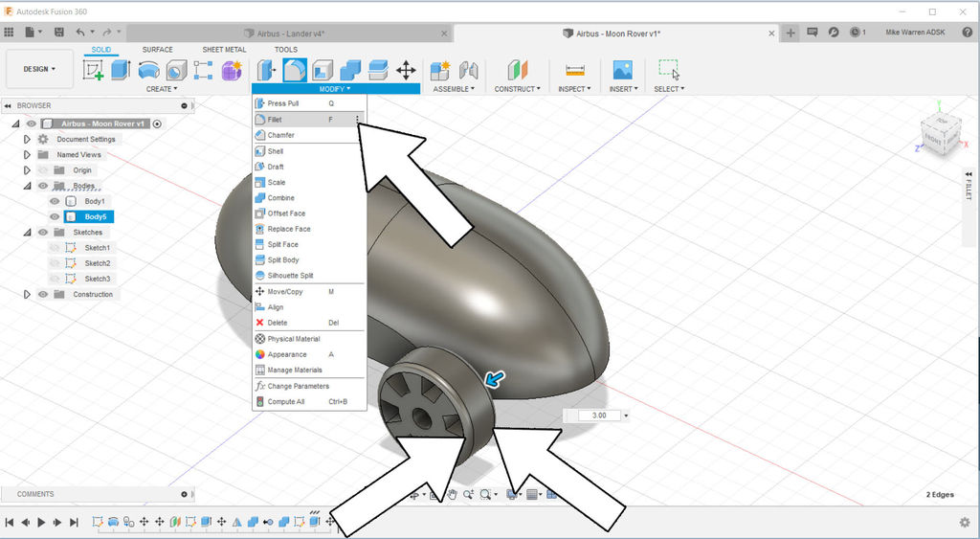Open the Help question mark icon

coord(967,32)
